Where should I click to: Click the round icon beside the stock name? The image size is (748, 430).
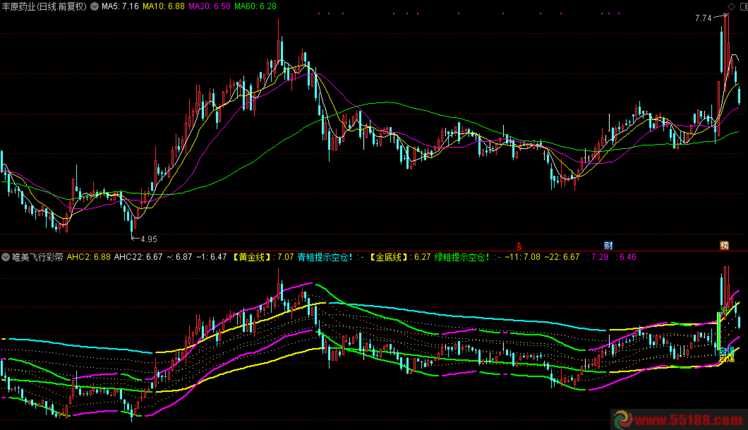tap(94, 7)
